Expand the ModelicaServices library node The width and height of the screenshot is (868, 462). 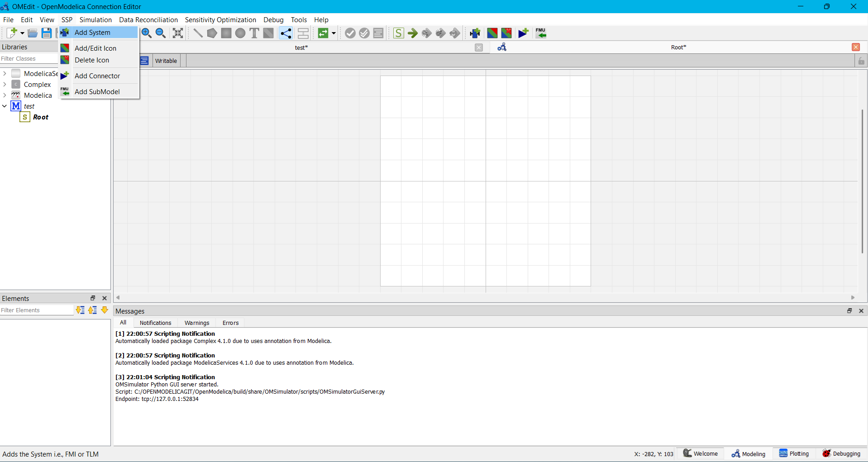click(x=5, y=73)
